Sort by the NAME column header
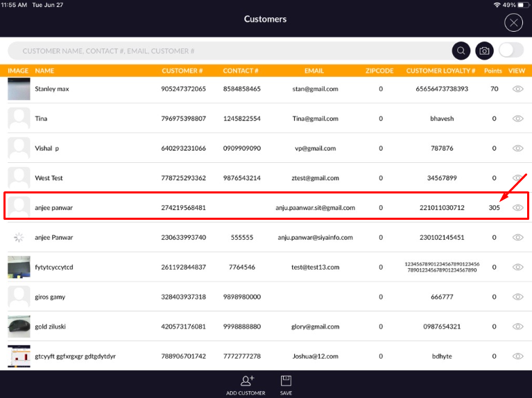Image resolution: width=532 pixels, height=398 pixels. [44, 71]
